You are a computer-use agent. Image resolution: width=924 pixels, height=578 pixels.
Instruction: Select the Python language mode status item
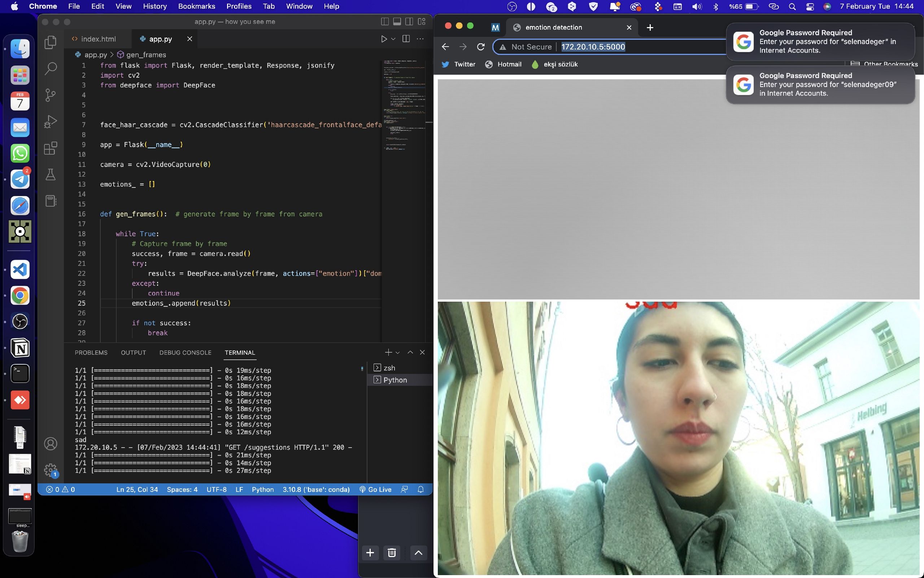coord(263,489)
